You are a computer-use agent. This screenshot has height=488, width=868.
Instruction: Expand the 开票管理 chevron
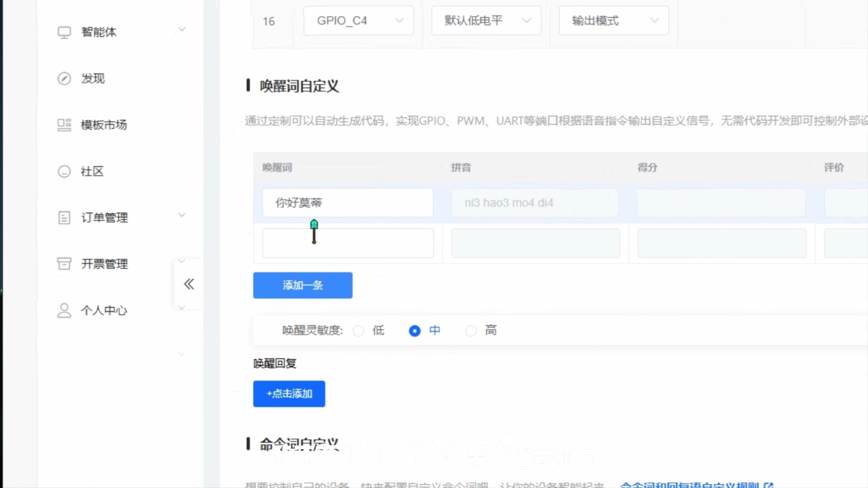coord(182,261)
